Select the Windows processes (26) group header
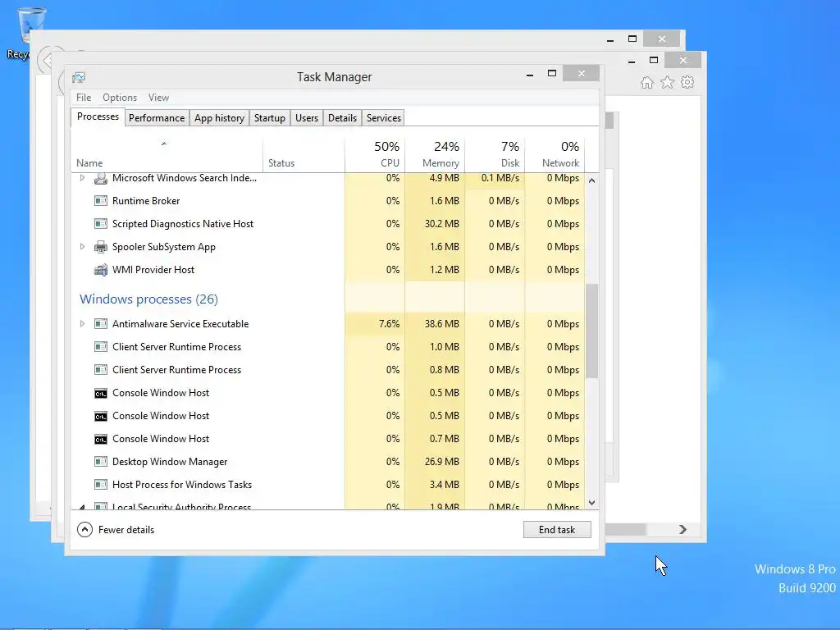This screenshot has width=840, height=630. click(x=149, y=299)
